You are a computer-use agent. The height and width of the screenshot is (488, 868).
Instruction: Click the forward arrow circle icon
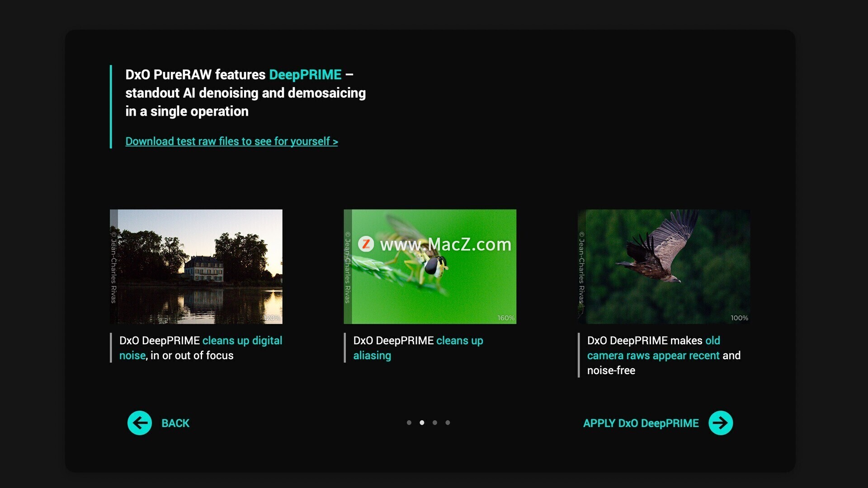[721, 423]
